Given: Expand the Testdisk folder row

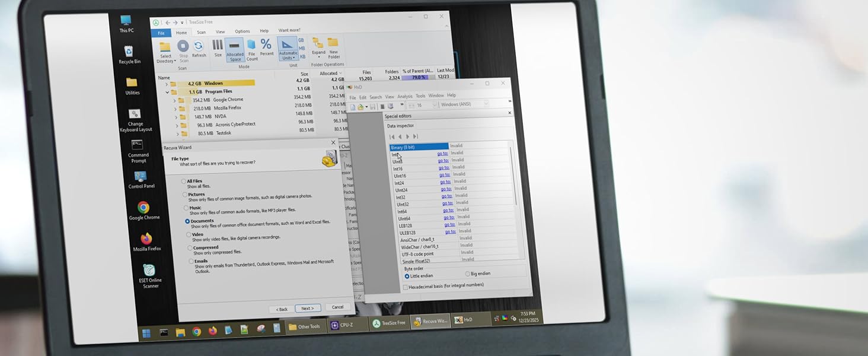Looking at the screenshot, I should [x=178, y=134].
